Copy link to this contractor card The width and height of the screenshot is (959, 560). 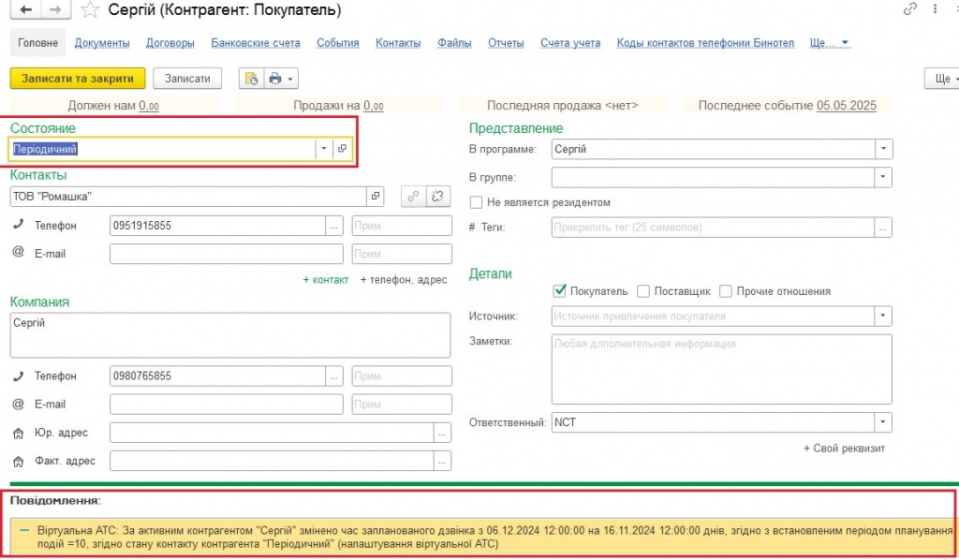click(x=909, y=9)
